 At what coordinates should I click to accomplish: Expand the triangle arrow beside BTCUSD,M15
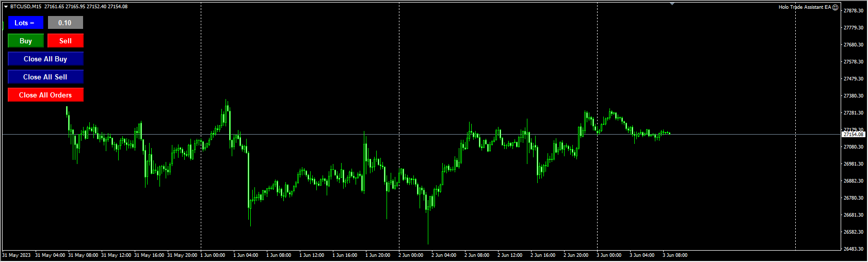(x=6, y=7)
